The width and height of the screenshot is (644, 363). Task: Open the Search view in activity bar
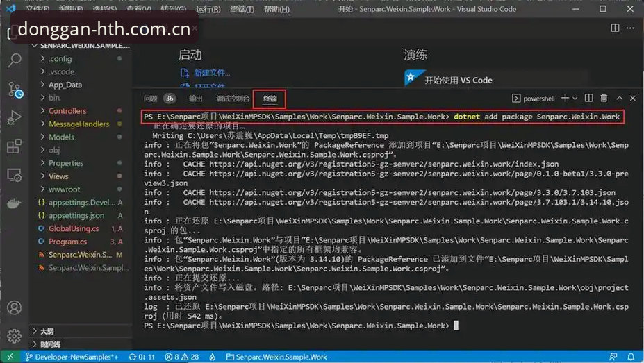pos(15,60)
